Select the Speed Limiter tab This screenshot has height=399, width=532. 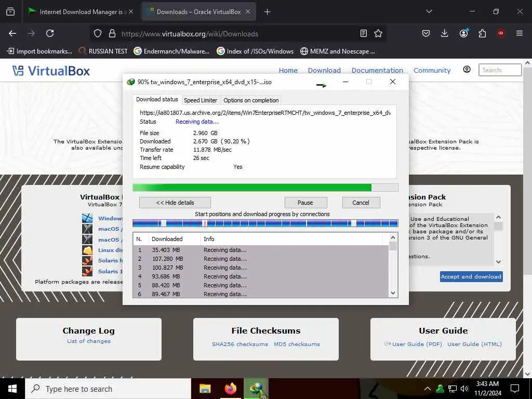click(201, 100)
